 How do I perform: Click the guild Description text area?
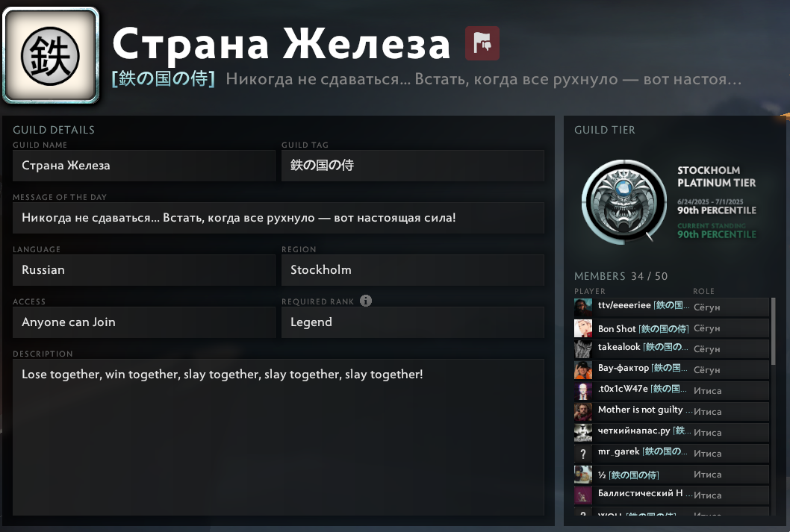[278, 437]
